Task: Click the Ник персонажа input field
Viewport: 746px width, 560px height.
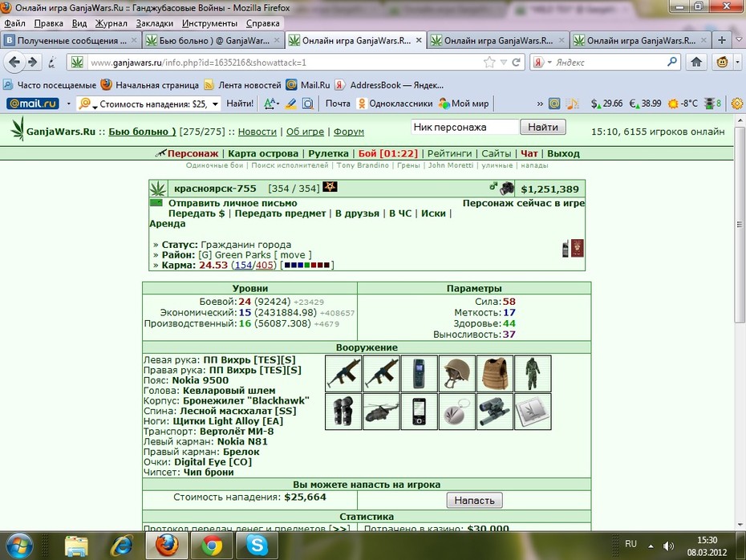Action: click(464, 127)
